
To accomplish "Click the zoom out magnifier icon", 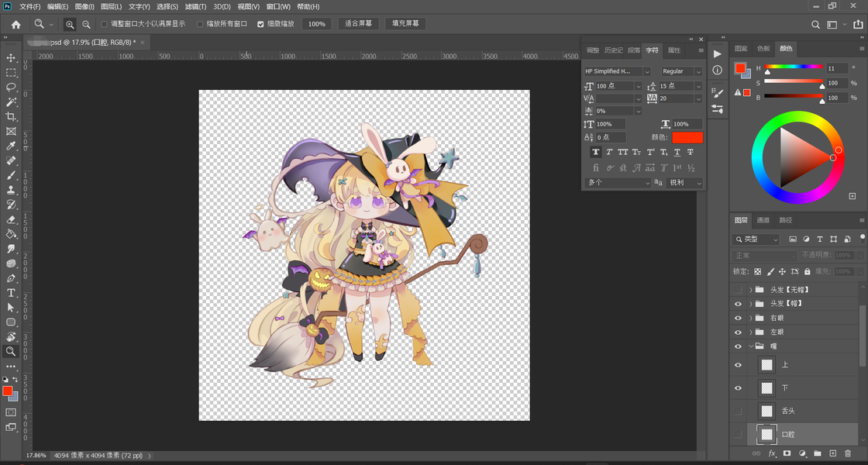I will click(x=86, y=24).
